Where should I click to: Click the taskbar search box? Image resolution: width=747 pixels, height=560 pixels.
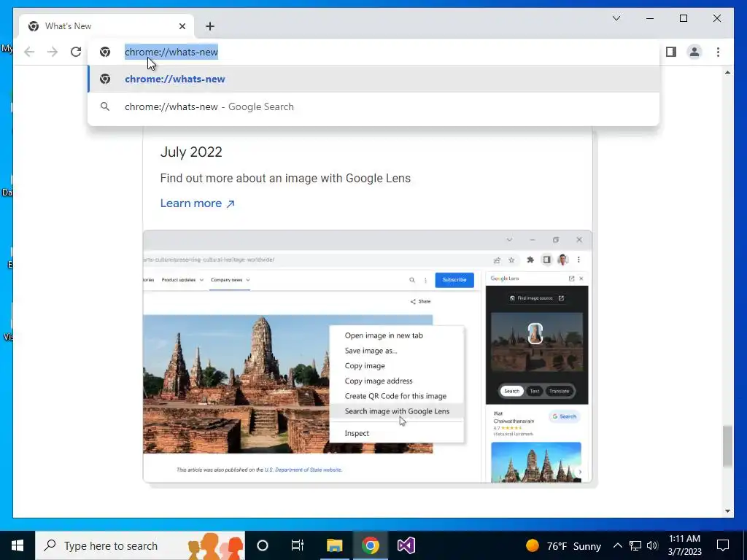(140, 545)
